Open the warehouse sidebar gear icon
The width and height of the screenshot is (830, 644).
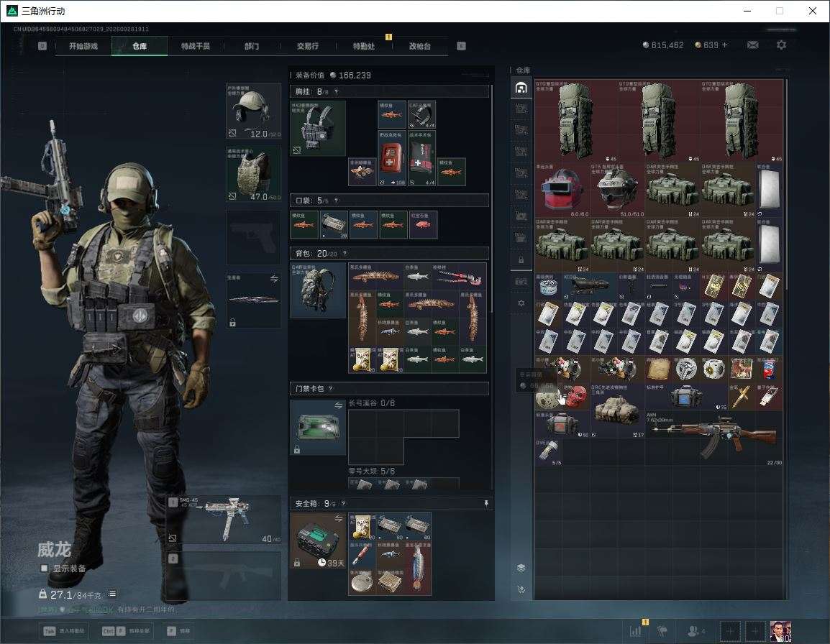pyautogui.click(x=521, y=303)
